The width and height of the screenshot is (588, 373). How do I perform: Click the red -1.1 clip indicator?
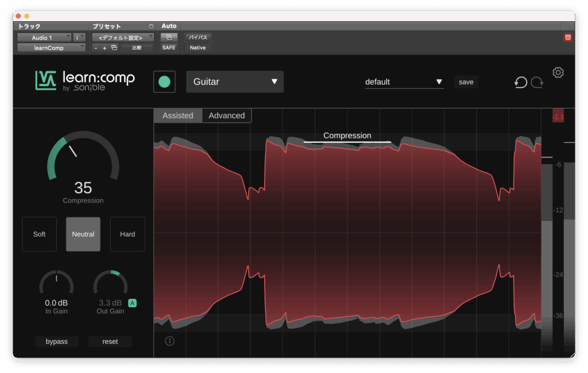(x=558, y=116)
